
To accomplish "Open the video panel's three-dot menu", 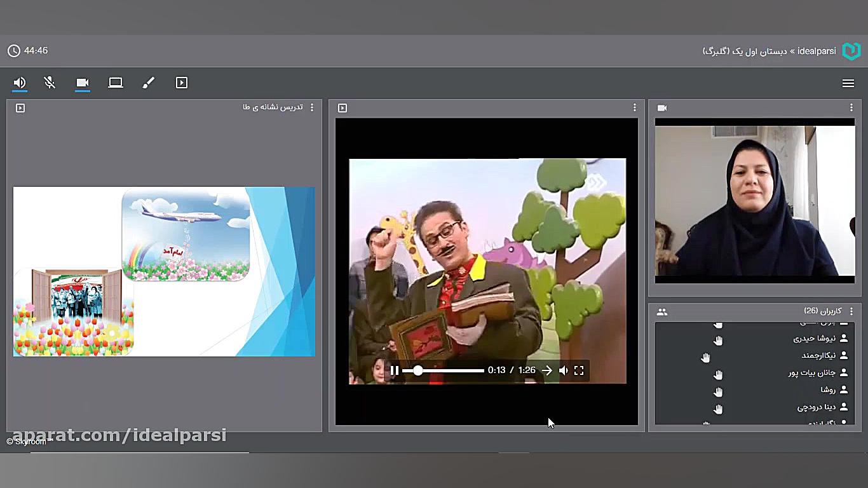I will (x=634, y=108).
